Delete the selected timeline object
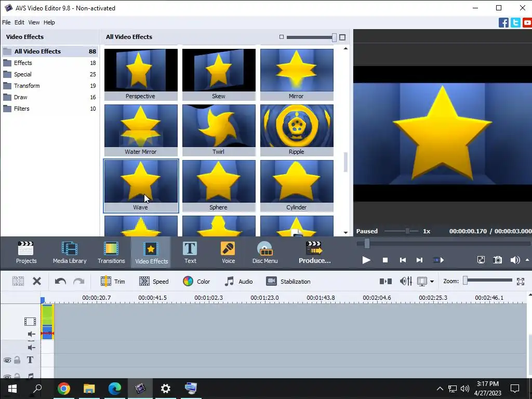 [37, 281]
